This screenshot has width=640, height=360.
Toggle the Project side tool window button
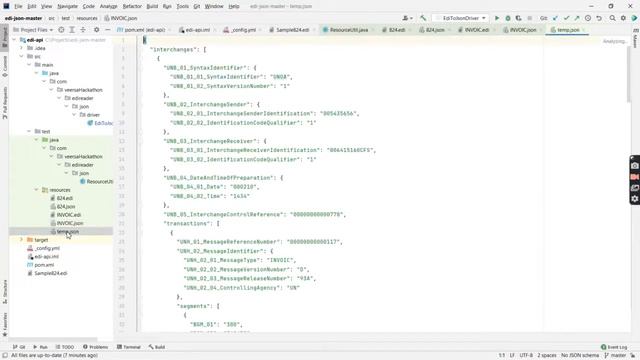pyautogui.click(x=5, y=38)
